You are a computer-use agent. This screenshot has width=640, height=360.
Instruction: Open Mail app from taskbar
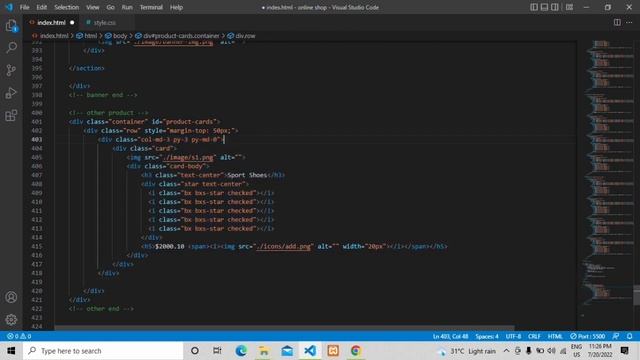tap(287, 351)
